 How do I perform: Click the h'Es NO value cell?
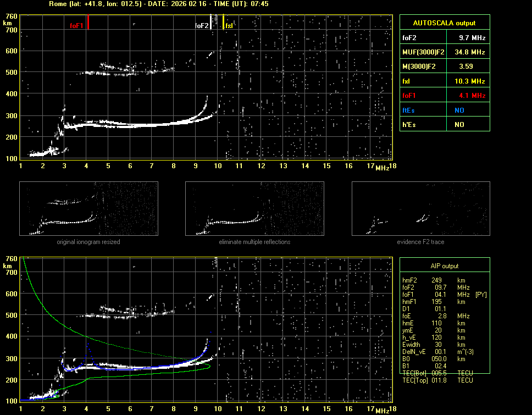click(459, 125)
